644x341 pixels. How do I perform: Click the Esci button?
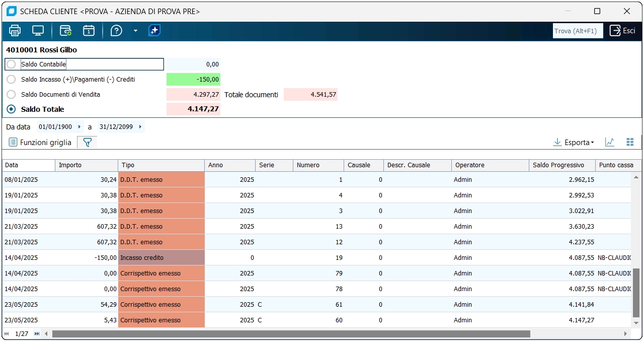(622, 31)
